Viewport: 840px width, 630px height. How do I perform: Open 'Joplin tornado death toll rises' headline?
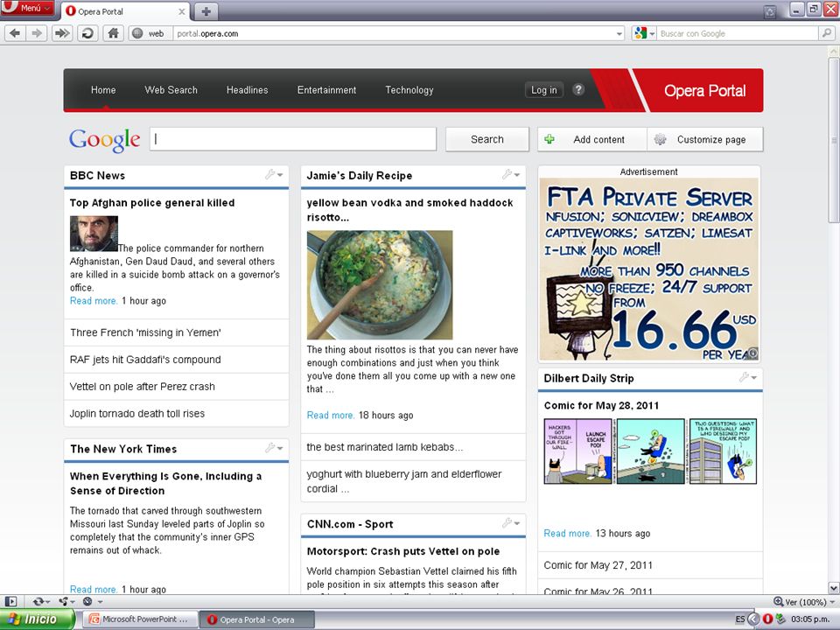(137, 414)
